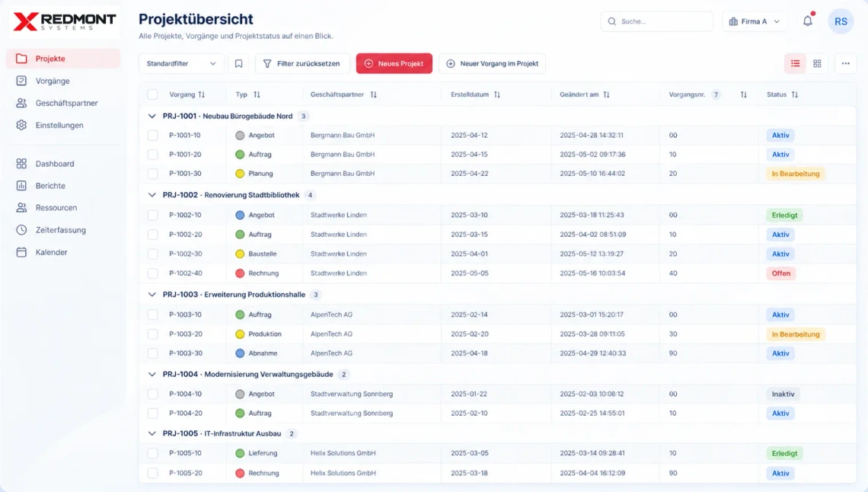
Task: Switch to list view layout
Action: [796, 64]
